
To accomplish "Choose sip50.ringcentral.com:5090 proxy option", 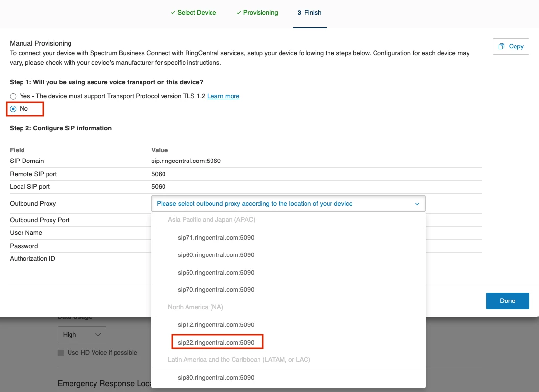I will (216, 273).
